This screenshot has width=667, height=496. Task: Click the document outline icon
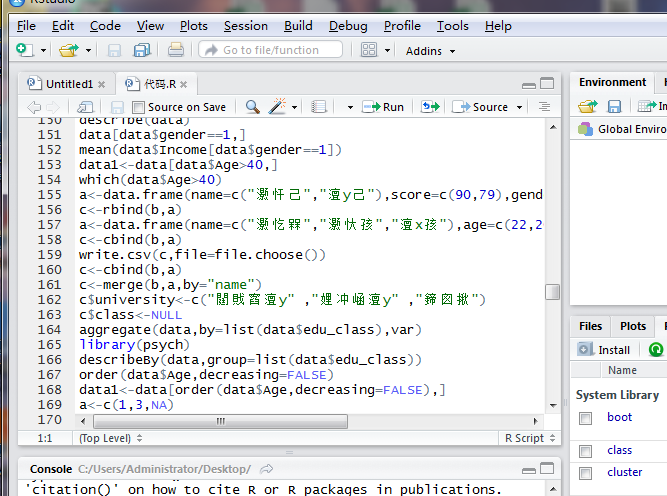(544, 106)
